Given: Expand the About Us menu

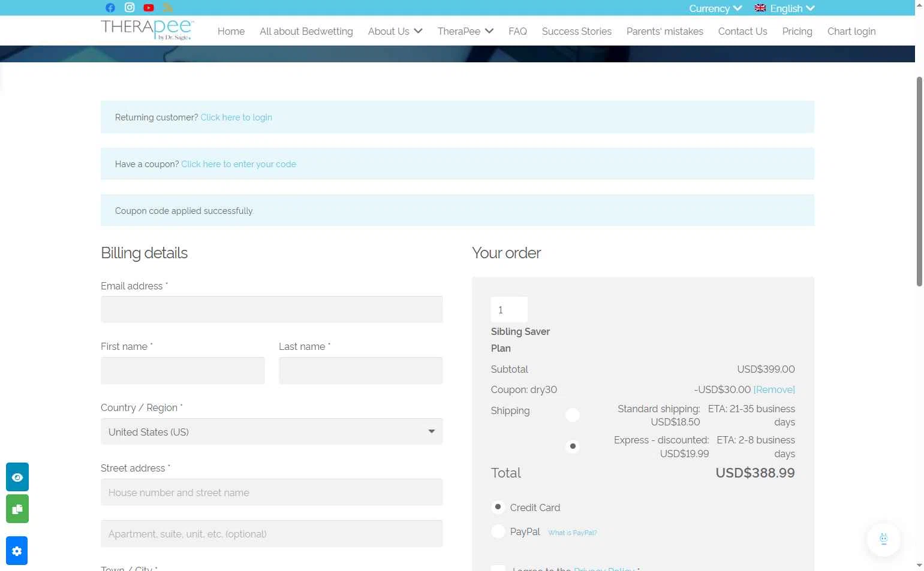Looking at the screenshot, I should click(395, 31).
